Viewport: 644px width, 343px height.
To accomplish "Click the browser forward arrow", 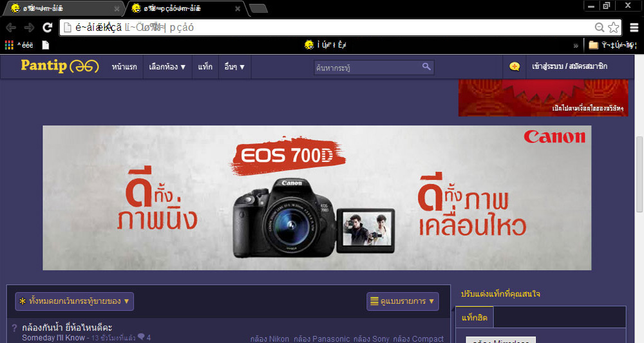I will pyautogui.click(x=29, y=28).
